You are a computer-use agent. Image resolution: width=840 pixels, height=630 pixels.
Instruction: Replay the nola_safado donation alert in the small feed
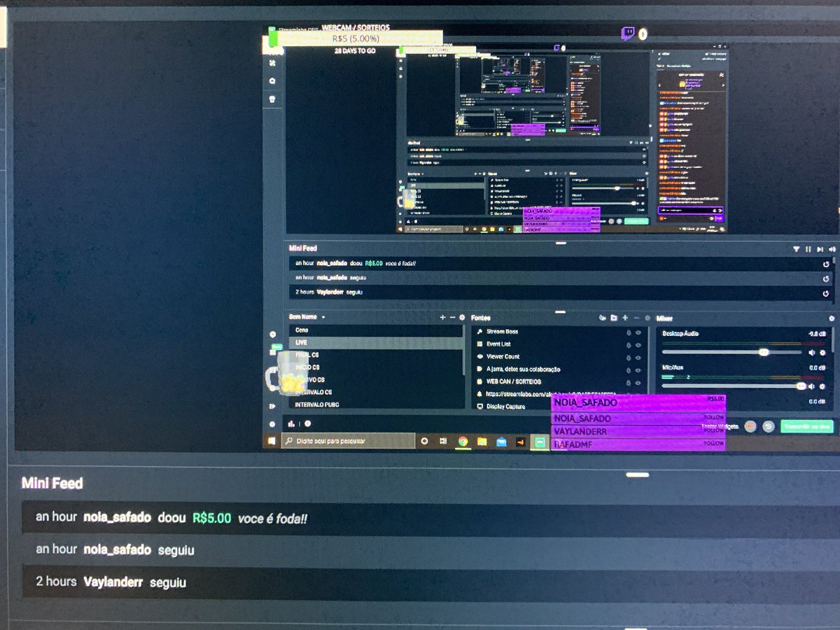(826, 264)
